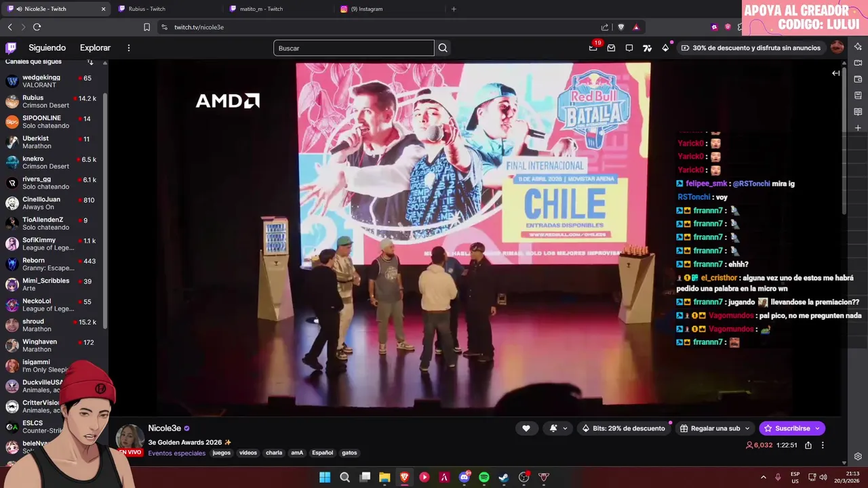
Task: Open Brave Wallet sidebar icon
Action: pos(858,79)
